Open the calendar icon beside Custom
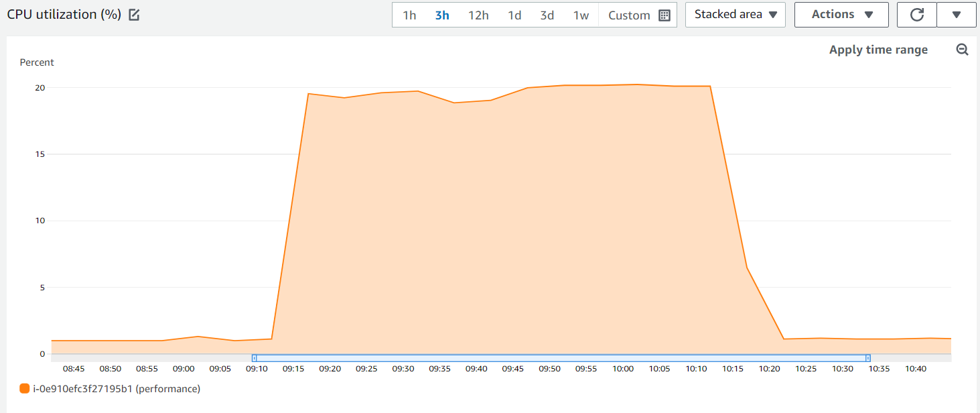The image size is (980, 413). click(664, 14)
